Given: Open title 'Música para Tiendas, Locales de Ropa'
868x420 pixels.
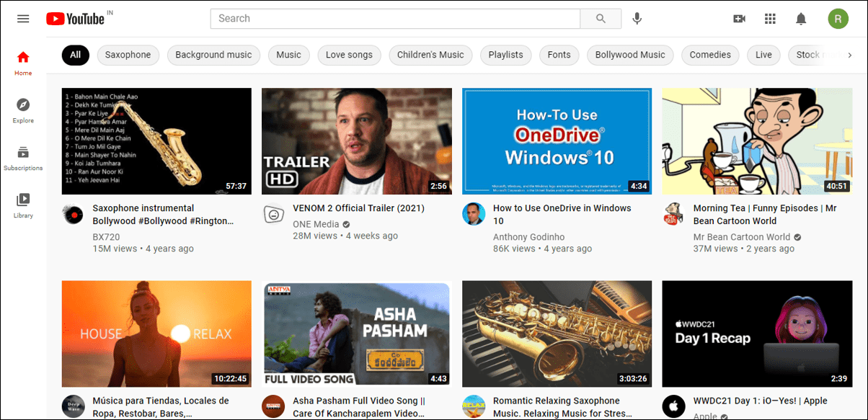Looking at the screenshot, I should click(x=161, y=407).
